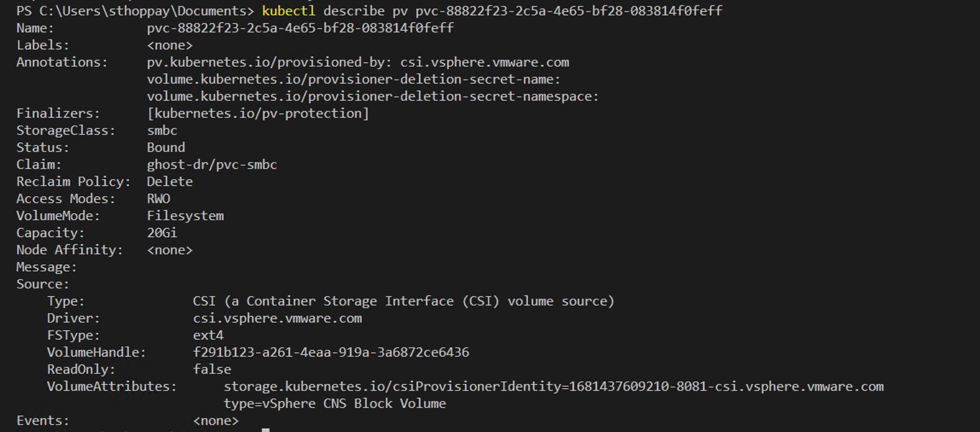The image size is (980, 432).
Task: Click the kubernetes.io/pv-protection finalizer
Action: [x=258, y=114]
